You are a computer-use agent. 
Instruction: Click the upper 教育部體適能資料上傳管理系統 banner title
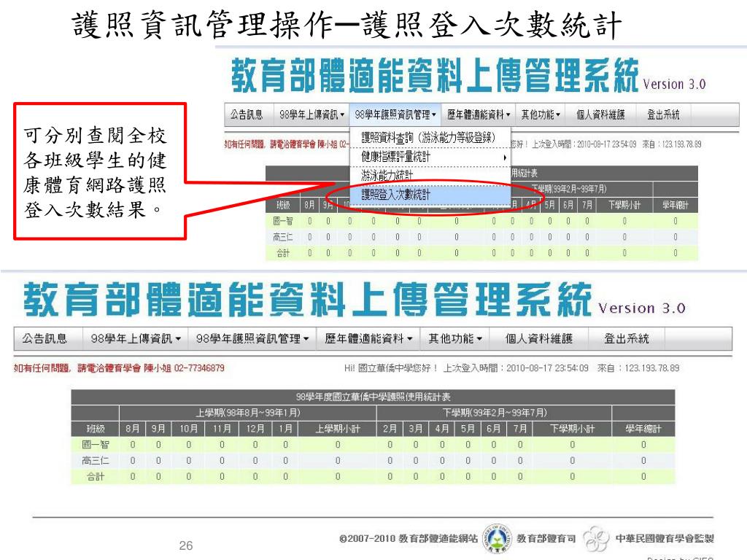(x=435, y=75)
